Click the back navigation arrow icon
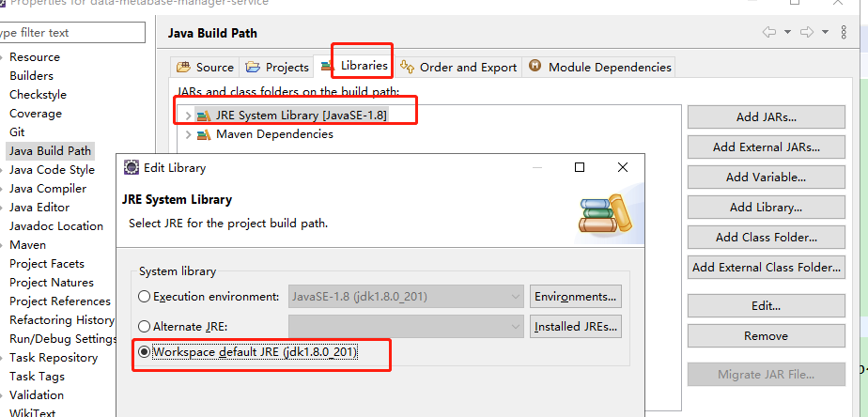The height and width of the screenshot is (417, 868). [769, 32]
